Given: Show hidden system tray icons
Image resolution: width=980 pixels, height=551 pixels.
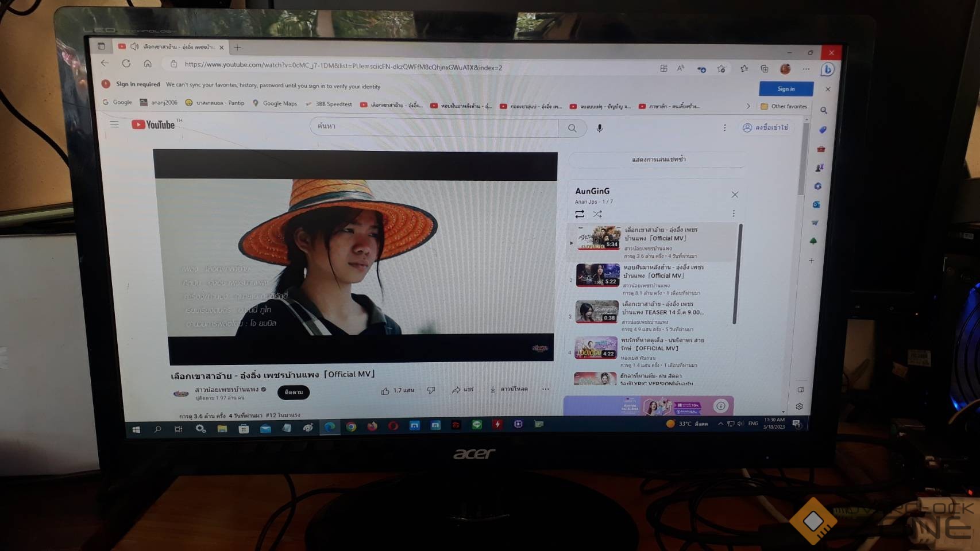Looking at the screenshot, I should coord(720,424).
